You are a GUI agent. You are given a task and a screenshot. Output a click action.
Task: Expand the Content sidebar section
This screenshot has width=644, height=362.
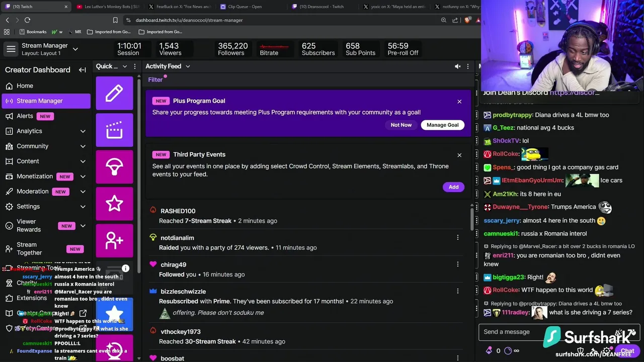[83, 161]
